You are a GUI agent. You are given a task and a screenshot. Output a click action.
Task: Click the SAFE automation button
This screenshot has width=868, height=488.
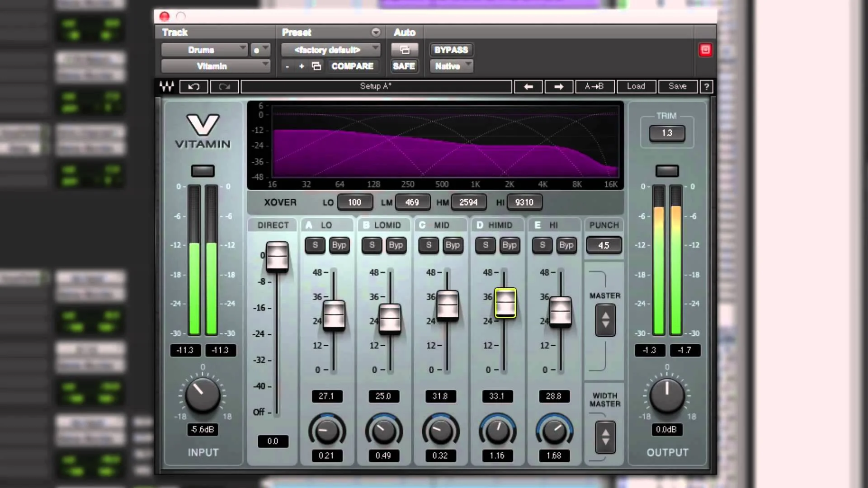click(x=404, y=66)
